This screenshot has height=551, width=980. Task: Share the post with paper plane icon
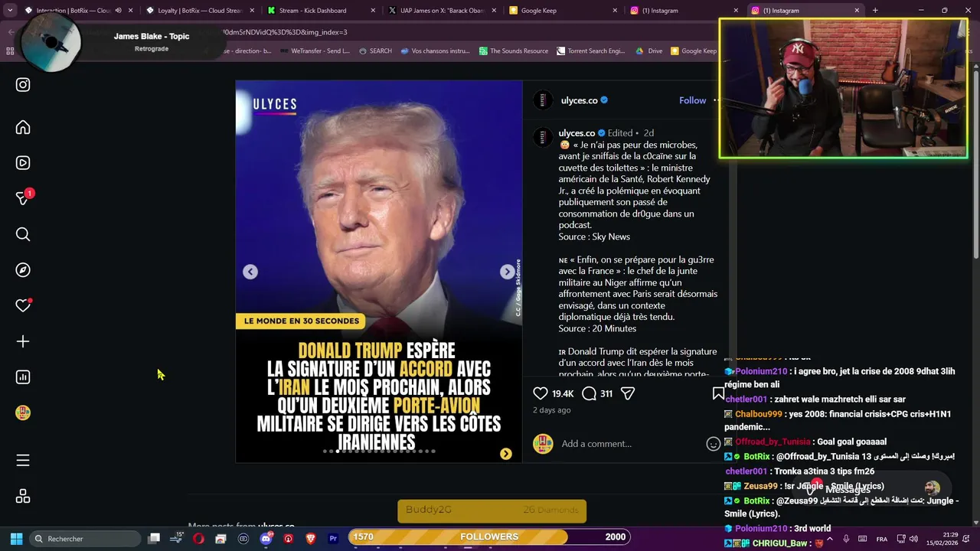point(628,393)
